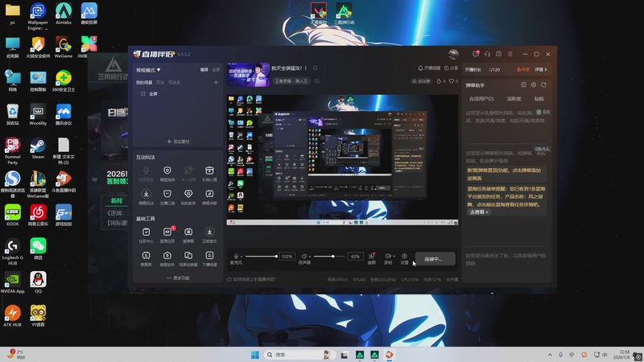Click plus icon to add scene

tap(216, 83)
